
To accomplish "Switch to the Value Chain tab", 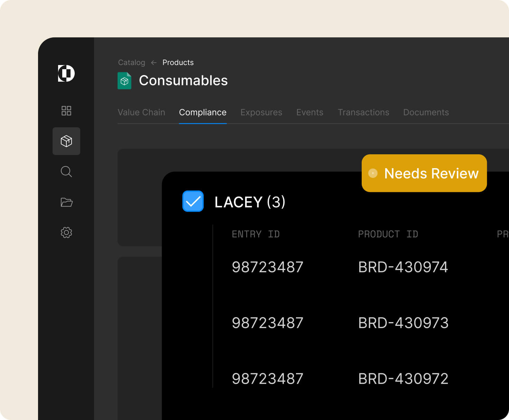I will 141,112.
